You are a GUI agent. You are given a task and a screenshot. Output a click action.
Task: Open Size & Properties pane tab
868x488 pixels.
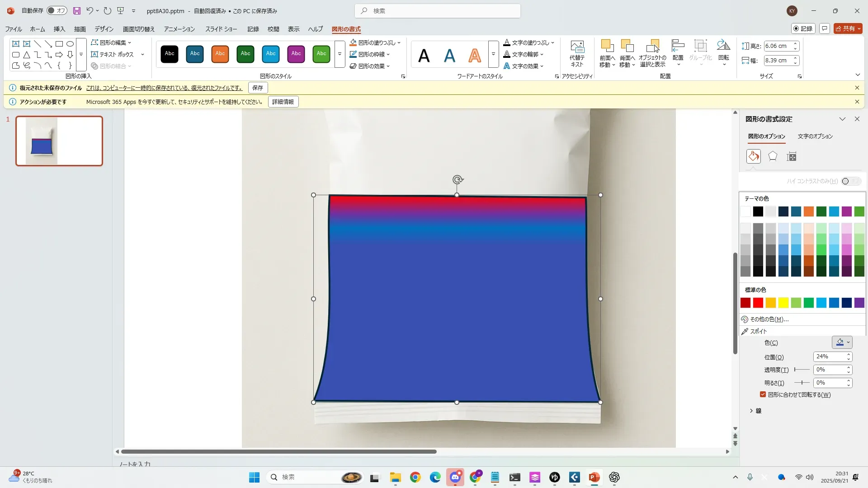791,156
